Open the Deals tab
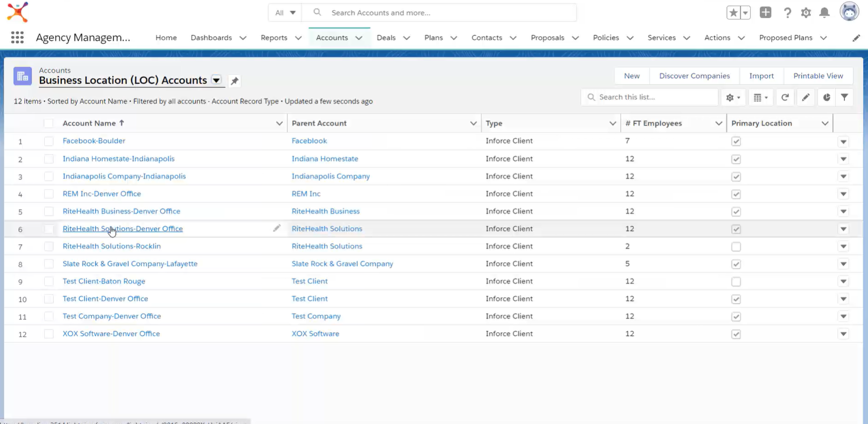The image size is (868, 424). point(386,38)
